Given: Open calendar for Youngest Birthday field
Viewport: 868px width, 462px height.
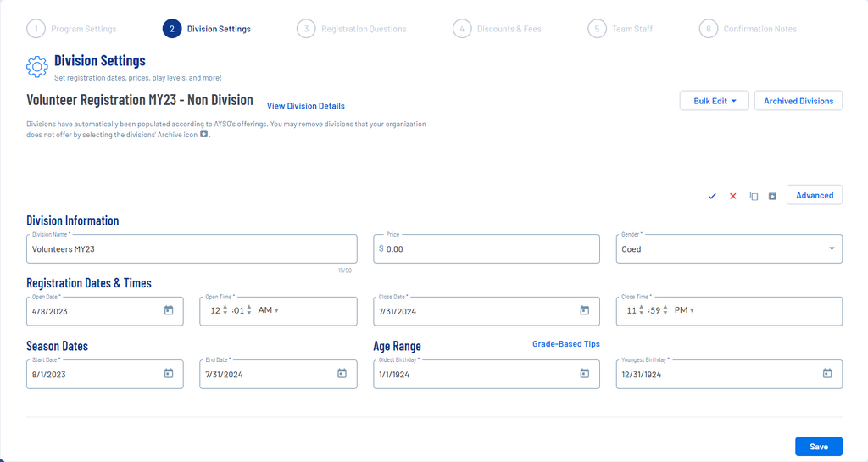Looking at the screenshot, I should [827, 373].
